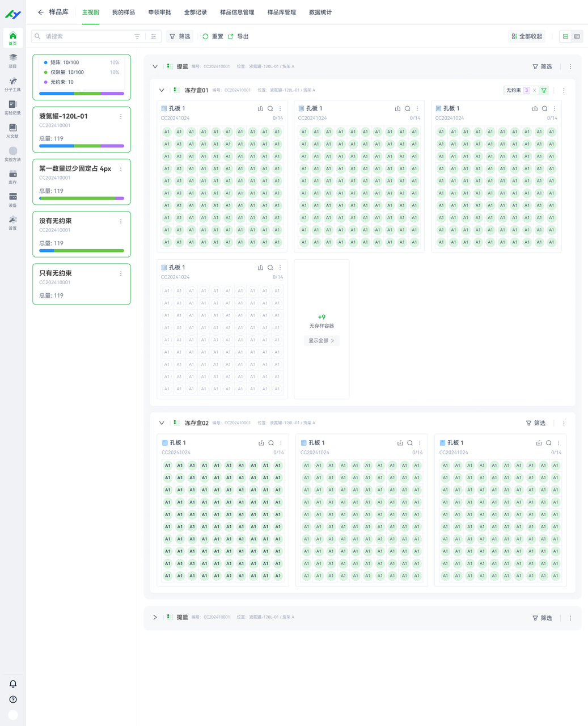Switch to the 我的样品 tab
Screen dimensions: 588x726
point(123,12)
